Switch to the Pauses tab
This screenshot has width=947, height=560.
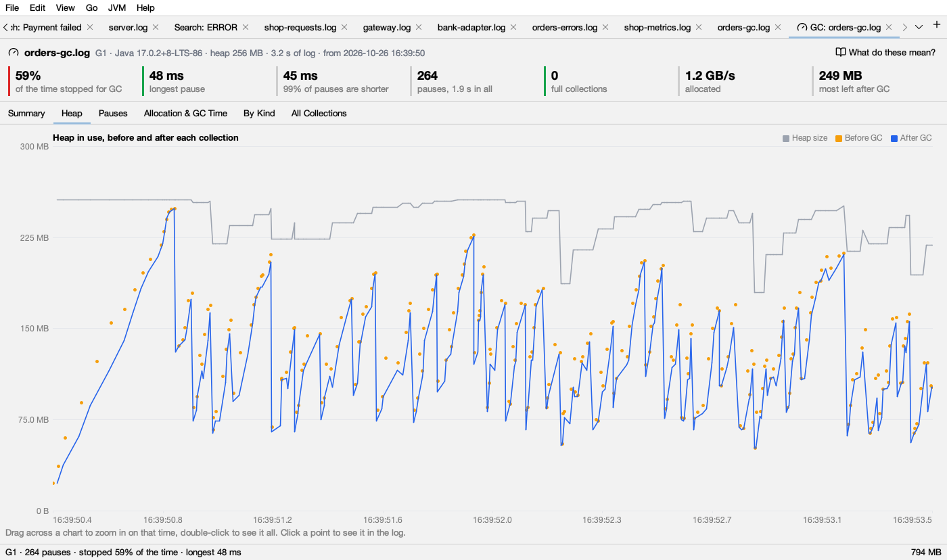click(x=113, y=114)
